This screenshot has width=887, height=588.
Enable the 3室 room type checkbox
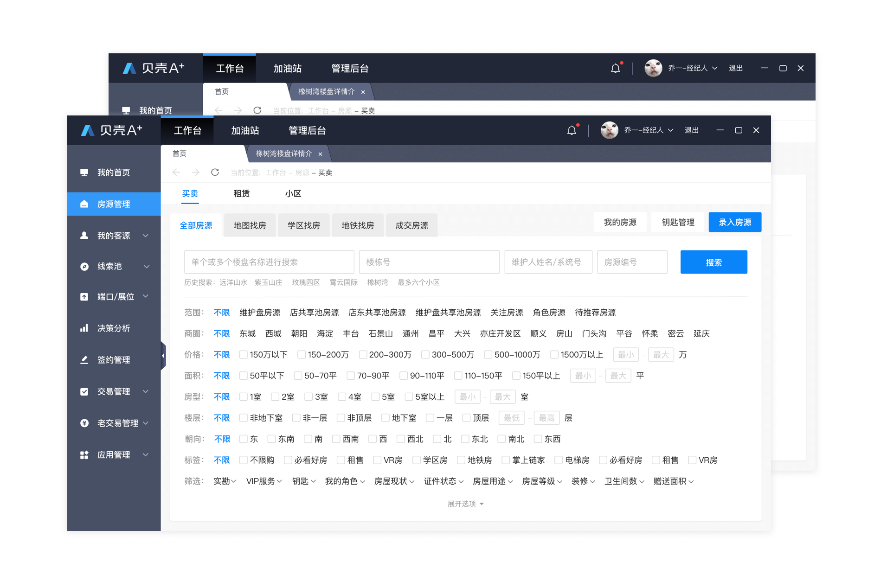309,397
